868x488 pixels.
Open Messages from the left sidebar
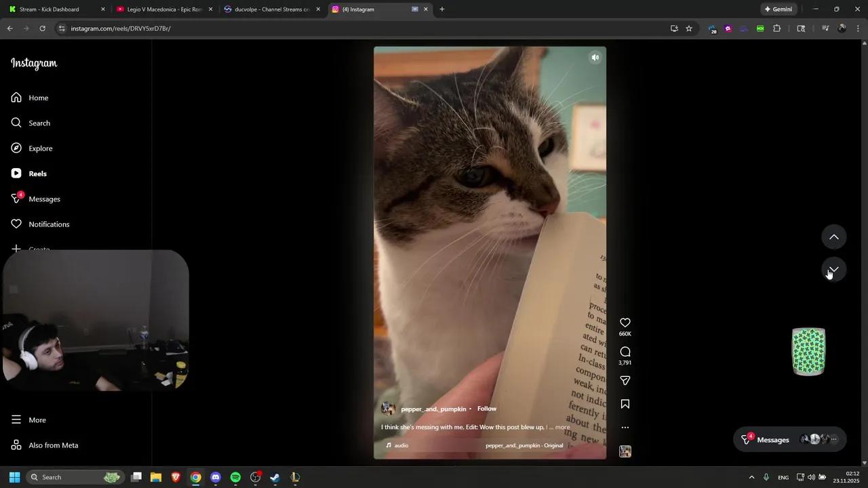tap(35, 199)
